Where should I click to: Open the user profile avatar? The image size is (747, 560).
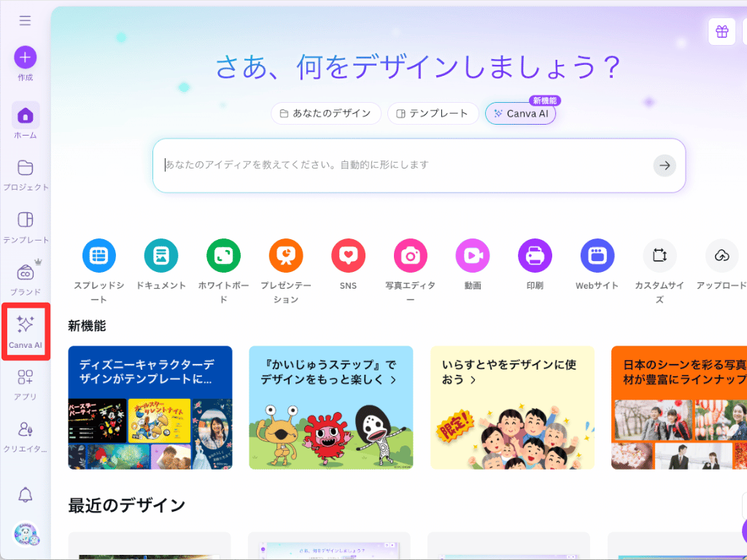(x=26, y=534)
